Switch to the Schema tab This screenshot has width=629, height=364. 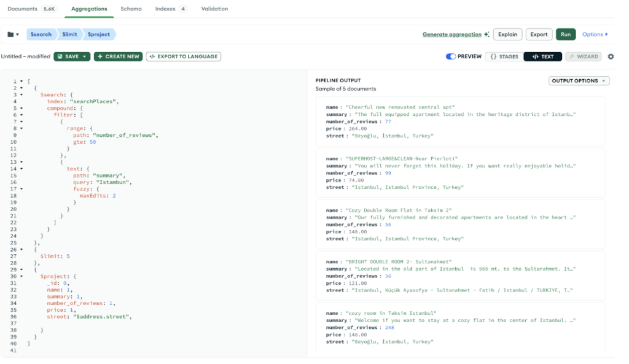(131, 9)
